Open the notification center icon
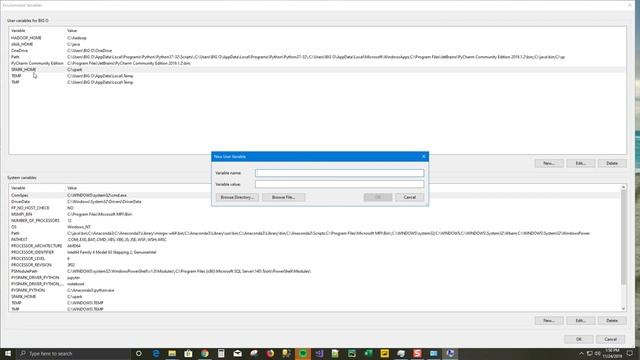Screen dimensions: 640x360 click(630, 353)
